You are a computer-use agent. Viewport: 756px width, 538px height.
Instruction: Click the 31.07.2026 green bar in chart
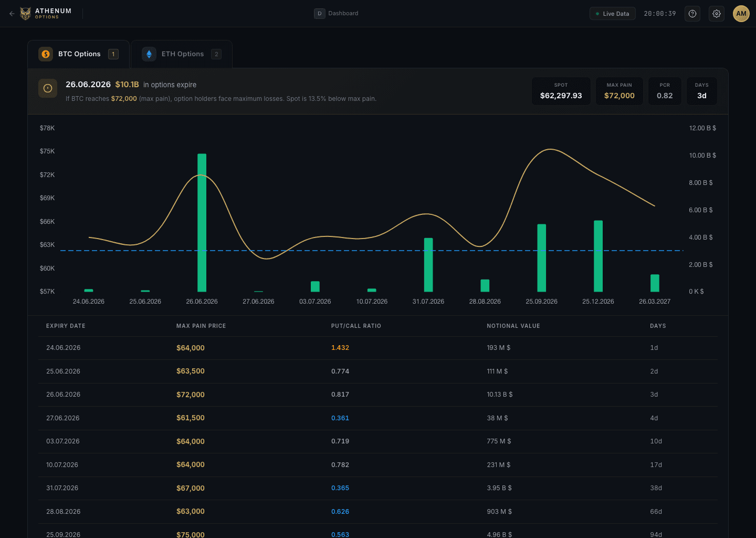click(428, 265)
